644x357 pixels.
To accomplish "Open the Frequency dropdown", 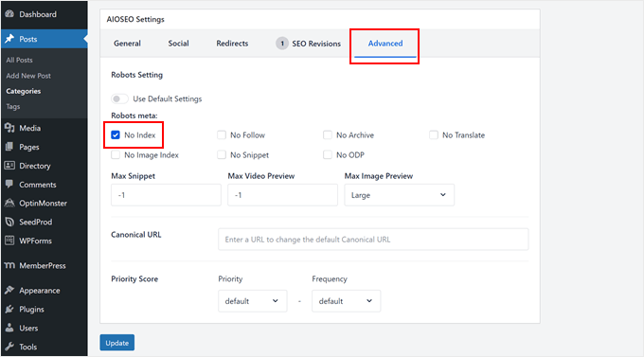I will (346, 301).
